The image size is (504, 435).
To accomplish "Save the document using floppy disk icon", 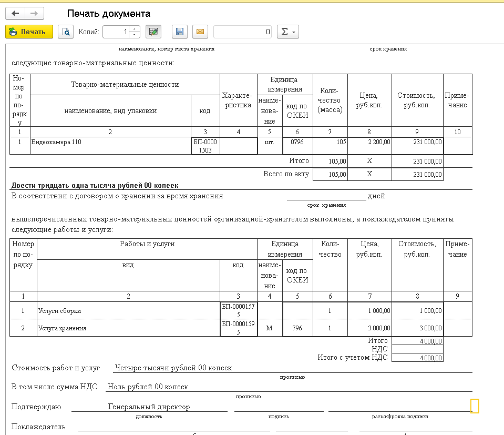I will pos(179,32).
